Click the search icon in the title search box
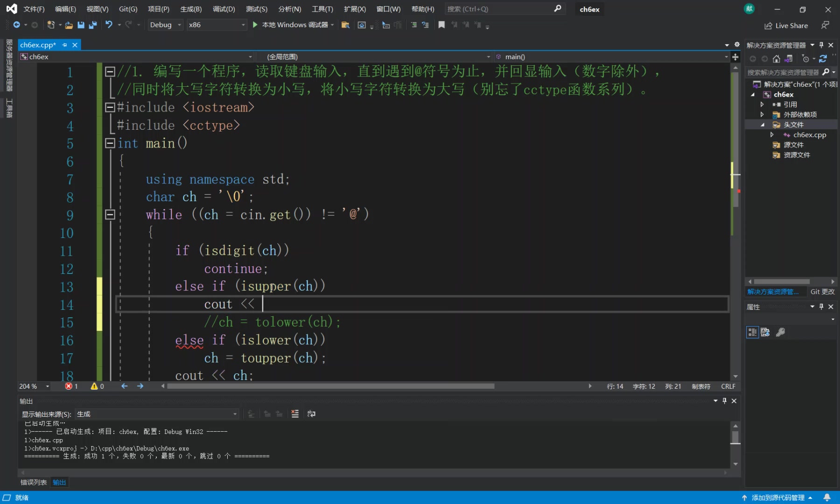 tap(558, 9)
